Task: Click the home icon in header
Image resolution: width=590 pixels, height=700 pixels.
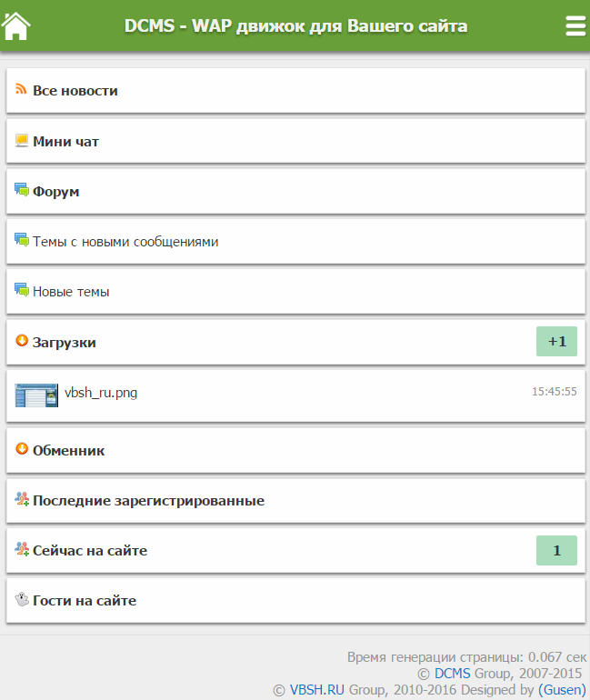Action: [x=16, y=26]
